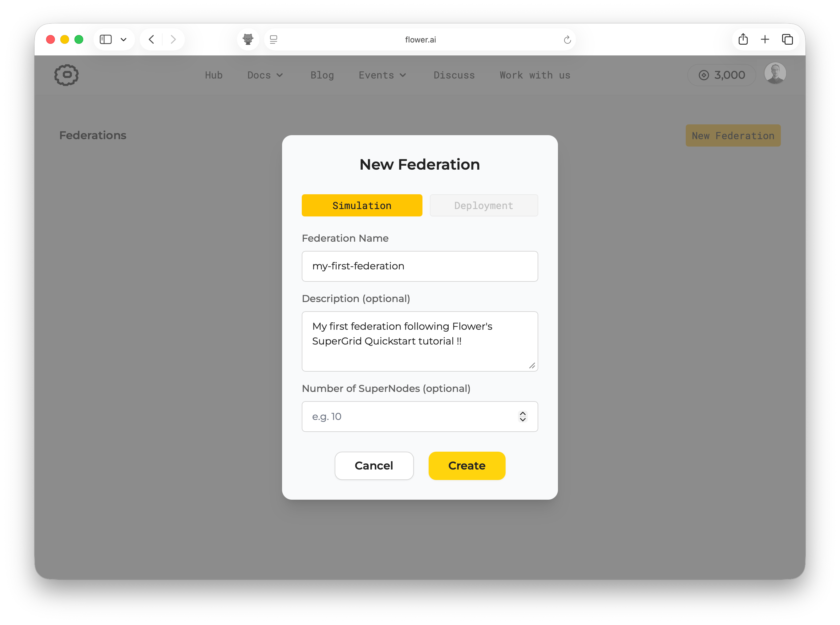Open the Safari share icon
This screenshot has width=840, height=625.
point(743,39)
